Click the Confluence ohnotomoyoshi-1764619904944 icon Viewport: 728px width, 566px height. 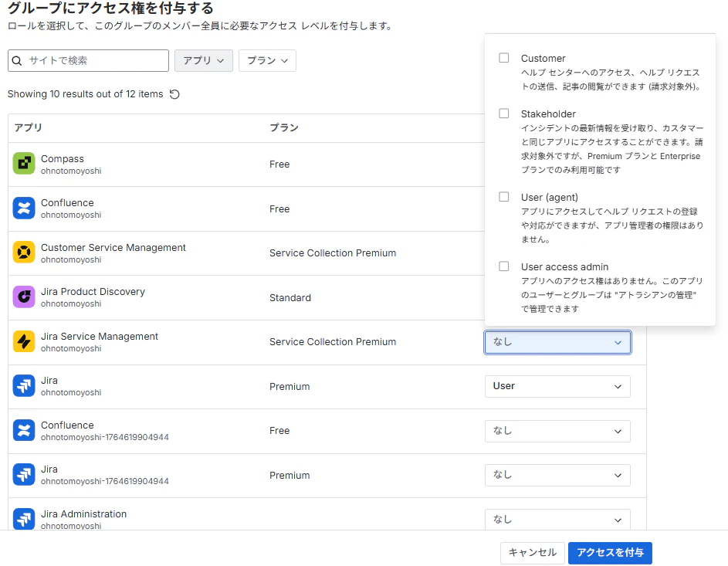coord(24,430)
